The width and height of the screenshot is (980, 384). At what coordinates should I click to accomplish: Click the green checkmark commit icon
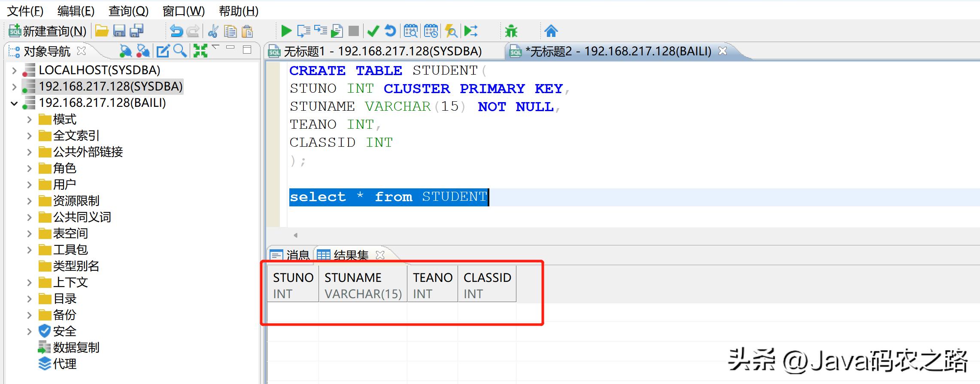point(373,31)
